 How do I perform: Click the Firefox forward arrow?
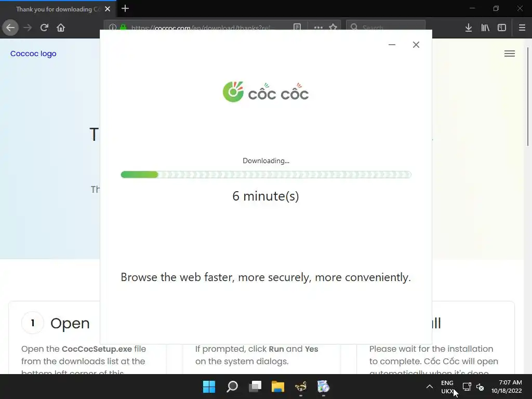pos(28,28)
